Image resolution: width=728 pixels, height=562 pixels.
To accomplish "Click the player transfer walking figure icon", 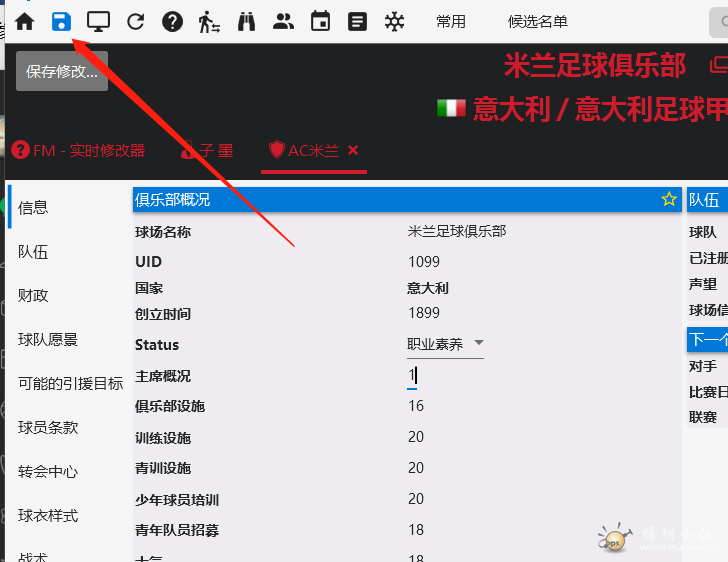I will 209,22.
